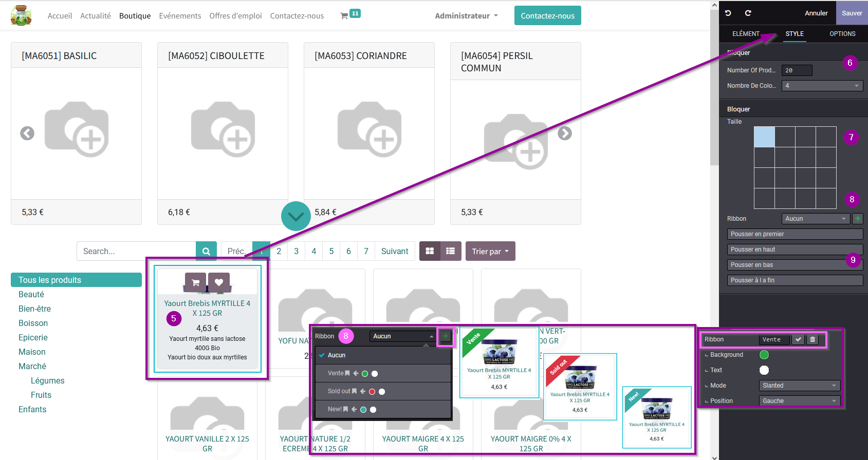This screenshot has width=868, height=460.
Task: Click green plus next to Ribbon Aucun
Action: point(857,219)
